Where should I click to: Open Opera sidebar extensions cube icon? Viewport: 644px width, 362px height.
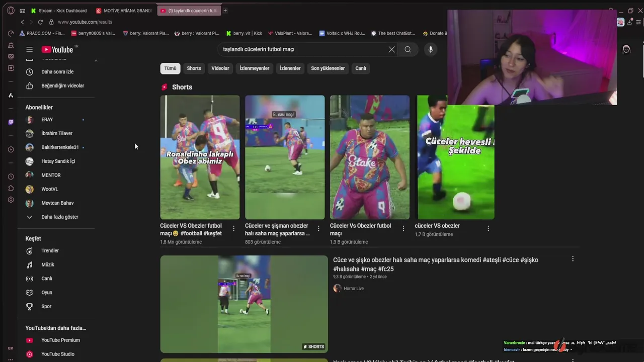11,188
